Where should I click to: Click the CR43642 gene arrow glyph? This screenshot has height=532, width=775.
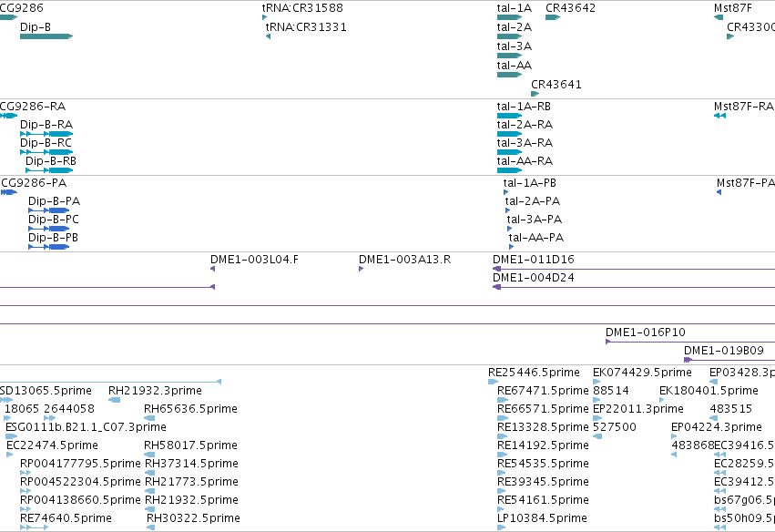(553, 17)
